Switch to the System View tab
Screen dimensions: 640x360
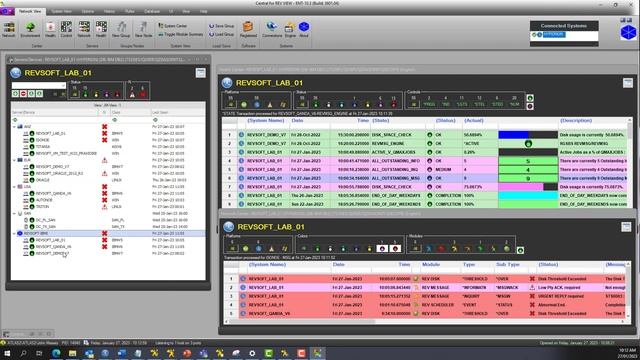62,11
